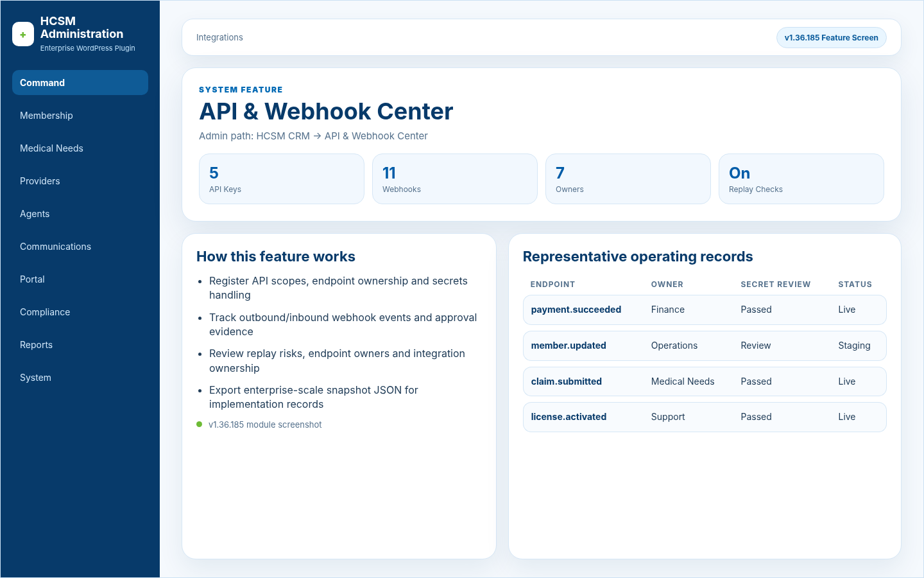Open Medical Needs section
924x578 pixels.
[x=80, y=148]
